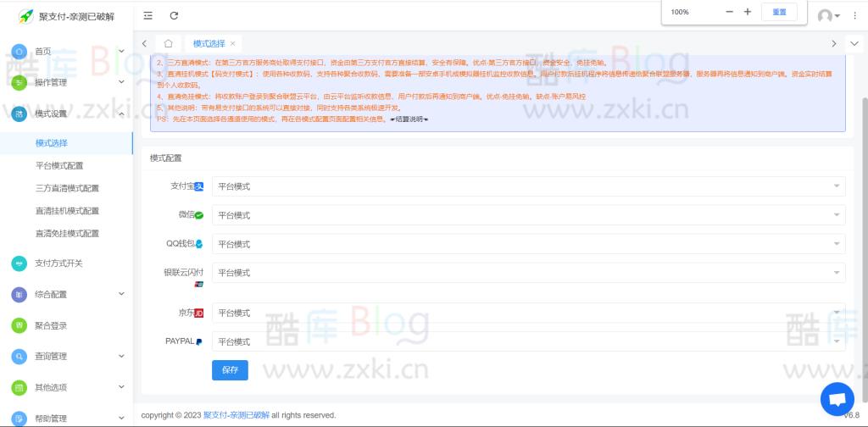Expand the 操作管理 menu chevron
Screen dimensions: 868x427
pyautogui.click(x=121, y=82)
